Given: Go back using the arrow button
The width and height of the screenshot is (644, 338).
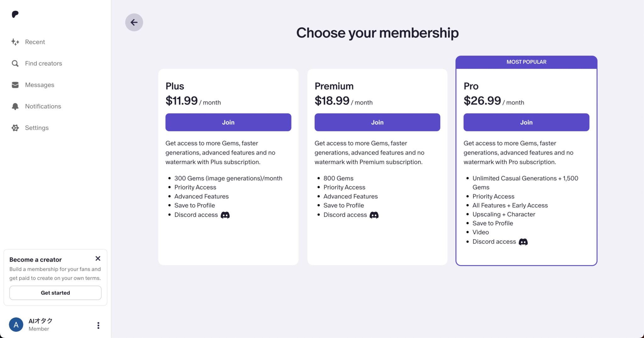Looking at the screenshot, I should (134, 22).
